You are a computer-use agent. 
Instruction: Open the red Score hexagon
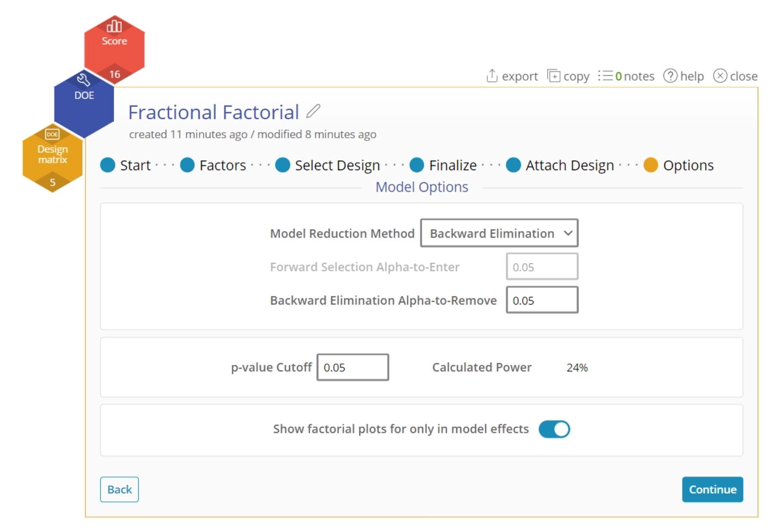pos(114,47)
